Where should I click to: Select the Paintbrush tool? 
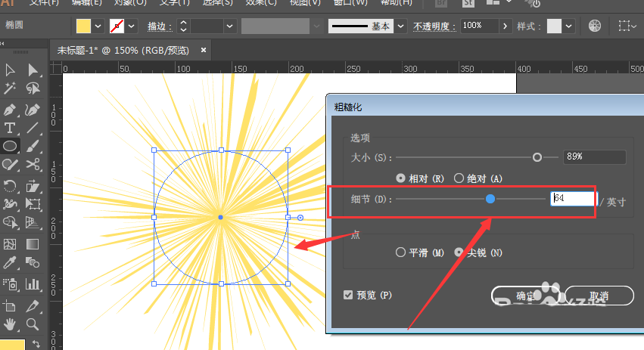pyautogui.click(x=33, y=146)
